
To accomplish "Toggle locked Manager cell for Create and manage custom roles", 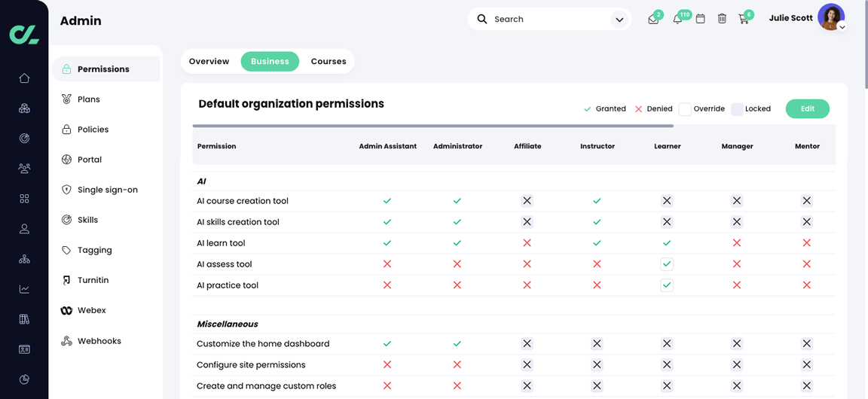I will click(x=737, y=385).
